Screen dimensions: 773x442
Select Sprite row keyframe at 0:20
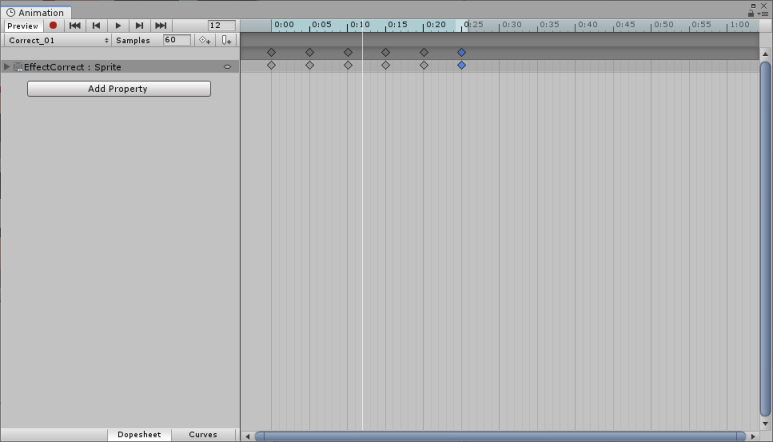click(424, 65)
